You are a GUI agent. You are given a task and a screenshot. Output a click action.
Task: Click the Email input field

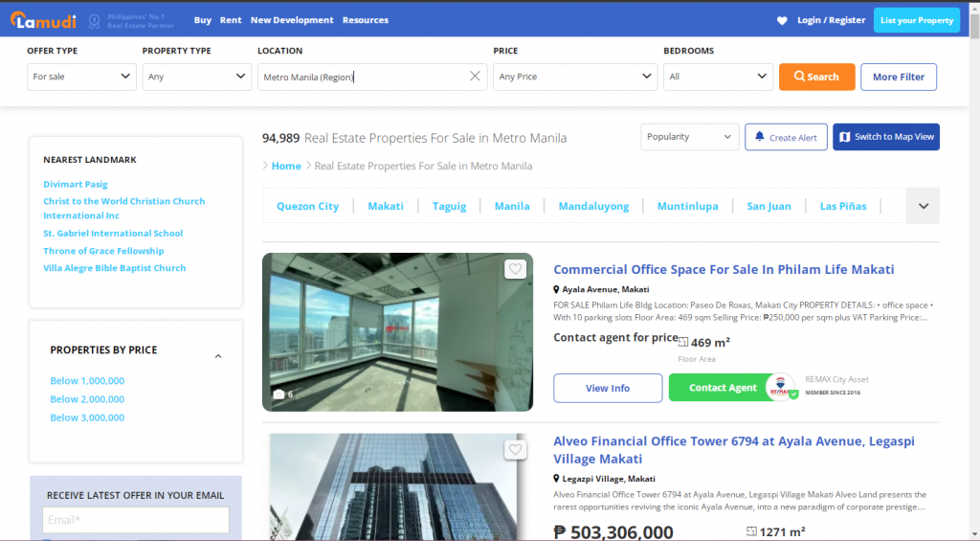[x=136, y=520]
